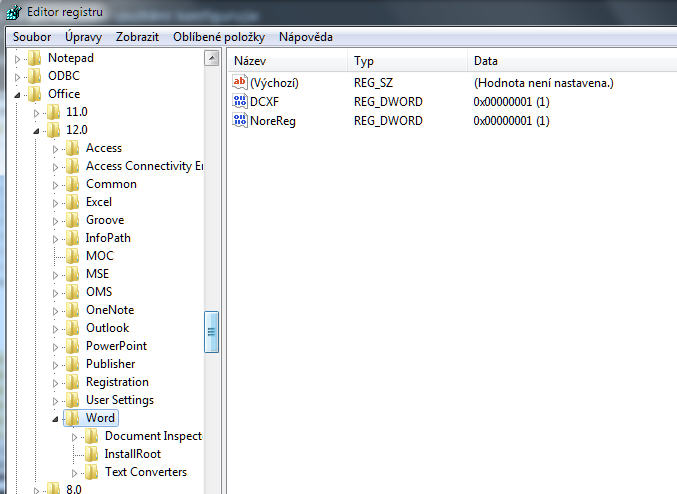677x494 pixels.
Task: Collapse the 12.0 key
Action: (36, 131)
